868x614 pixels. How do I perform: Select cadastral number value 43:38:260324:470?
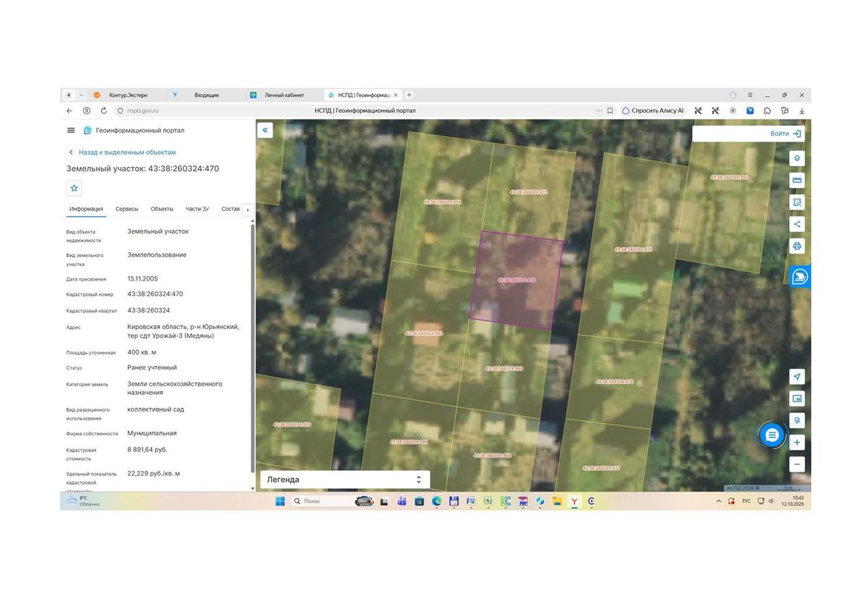(x=156, y=294)
